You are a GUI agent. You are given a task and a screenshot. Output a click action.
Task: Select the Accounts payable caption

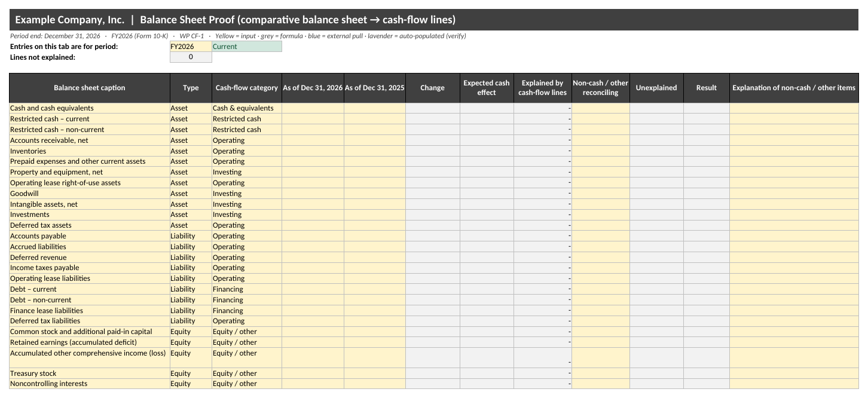[90, 236]
